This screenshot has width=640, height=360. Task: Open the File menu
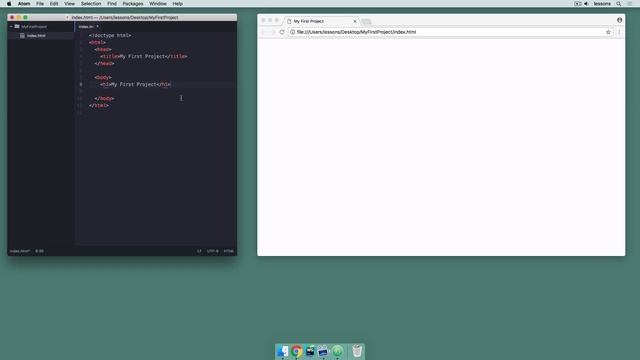40,4
